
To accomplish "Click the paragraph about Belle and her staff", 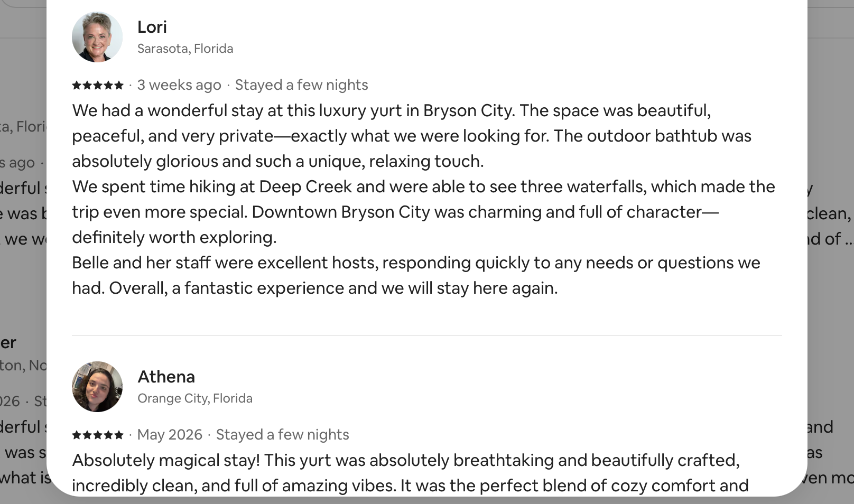I will click(x=416, y=275).
